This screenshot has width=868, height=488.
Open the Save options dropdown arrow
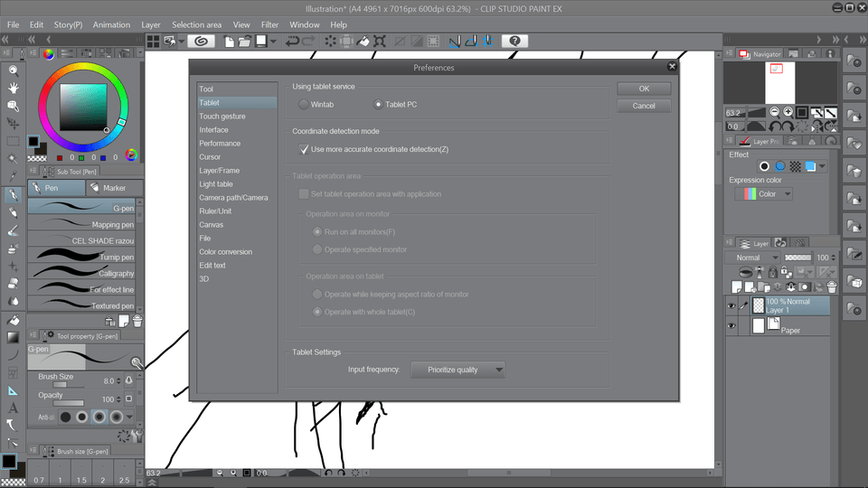point(273,41)
